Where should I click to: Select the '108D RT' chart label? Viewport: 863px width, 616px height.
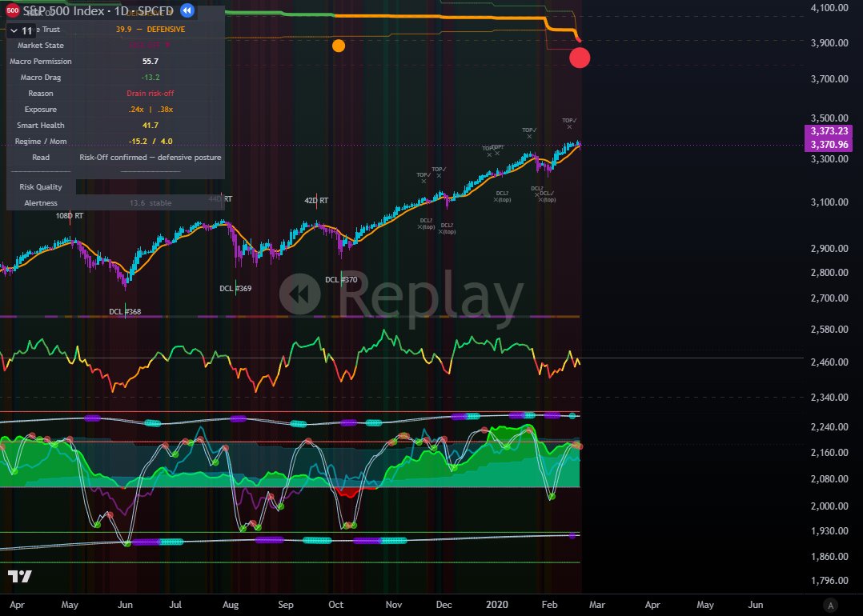[x=70, y=216]
